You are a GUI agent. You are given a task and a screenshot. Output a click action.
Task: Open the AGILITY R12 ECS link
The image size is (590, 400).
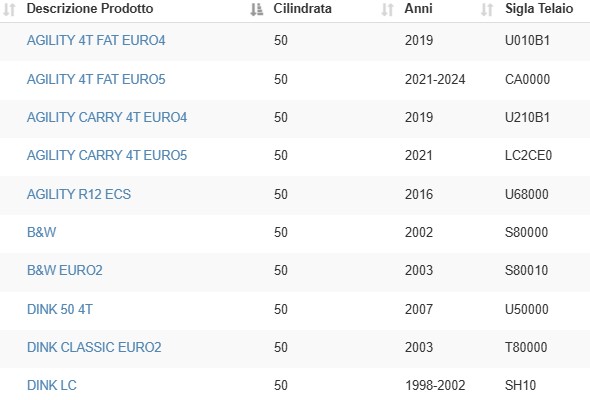79,194
